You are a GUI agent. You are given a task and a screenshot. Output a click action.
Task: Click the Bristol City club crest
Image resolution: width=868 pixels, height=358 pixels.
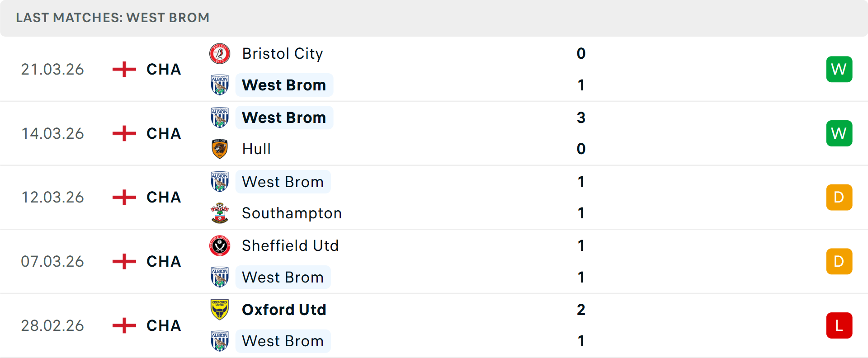pyautogui.click(x=219, y=53)
